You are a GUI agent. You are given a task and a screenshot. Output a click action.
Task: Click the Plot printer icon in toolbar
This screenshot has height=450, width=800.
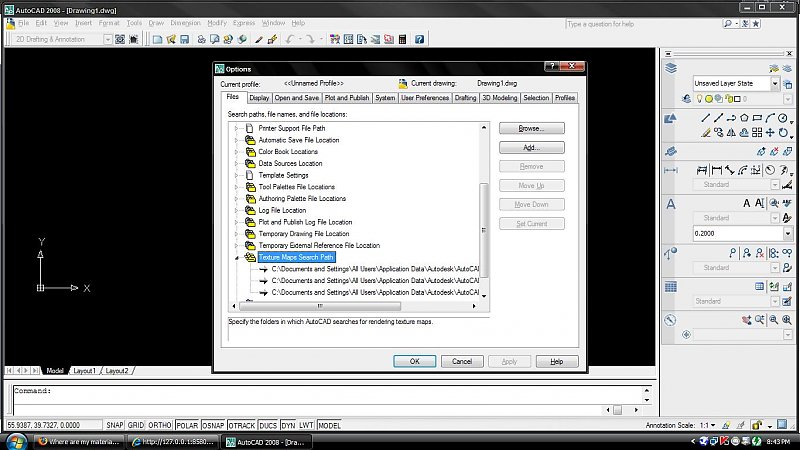pyautogui.click(x=202, y=39)
